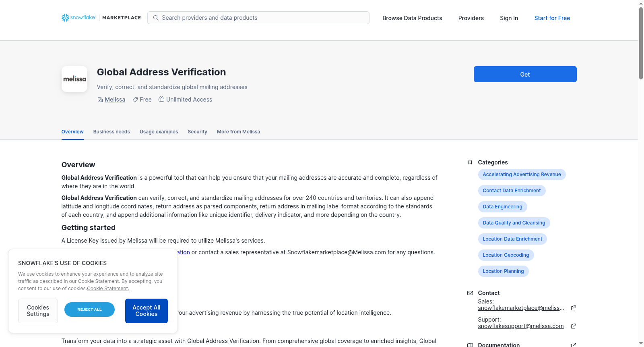644x347 pixels.
Task: Switch to the Security tab
Action: 197,132
